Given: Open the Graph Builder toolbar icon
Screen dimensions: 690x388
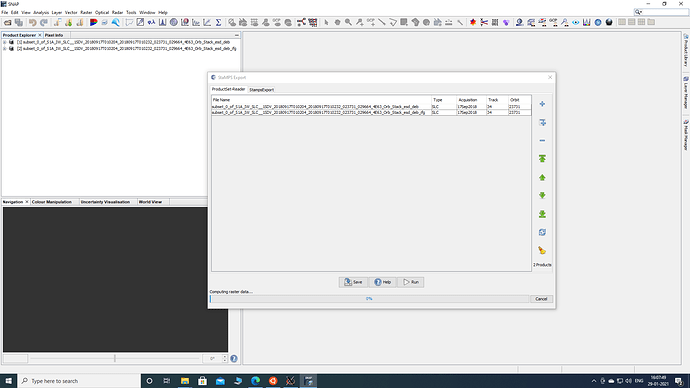Looking at the screenshot, I should coord(301,22).
